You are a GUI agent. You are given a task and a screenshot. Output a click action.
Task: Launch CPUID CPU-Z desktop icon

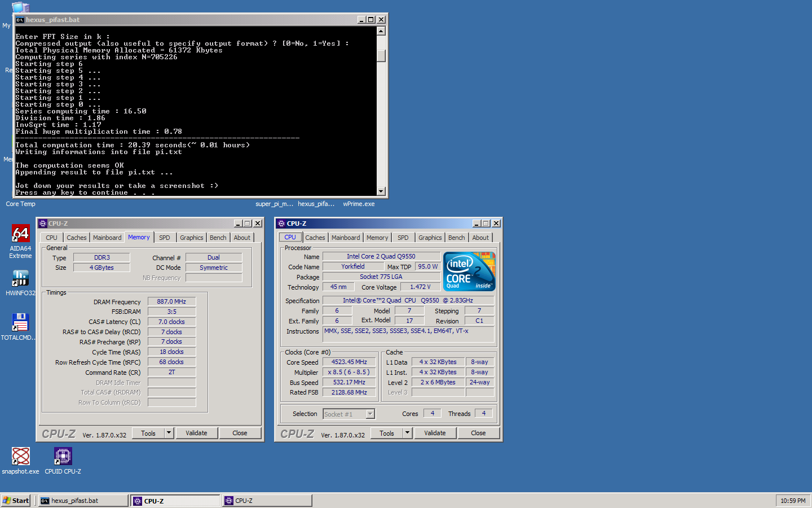[63, 461]
